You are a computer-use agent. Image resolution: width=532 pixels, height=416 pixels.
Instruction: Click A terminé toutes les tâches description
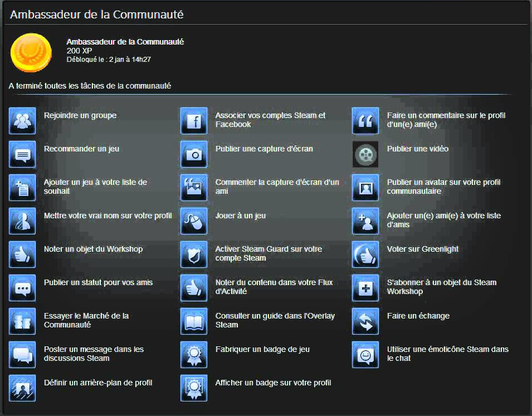click(90, 86)
